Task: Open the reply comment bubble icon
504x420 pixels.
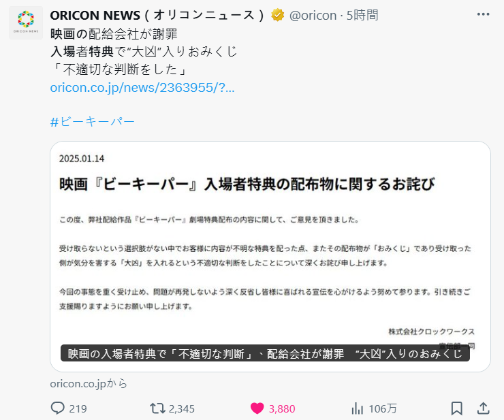Action: (58, 408)
